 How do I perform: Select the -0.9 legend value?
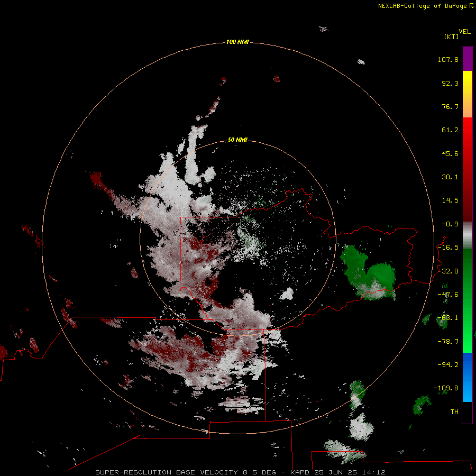(x=450, y=224)
